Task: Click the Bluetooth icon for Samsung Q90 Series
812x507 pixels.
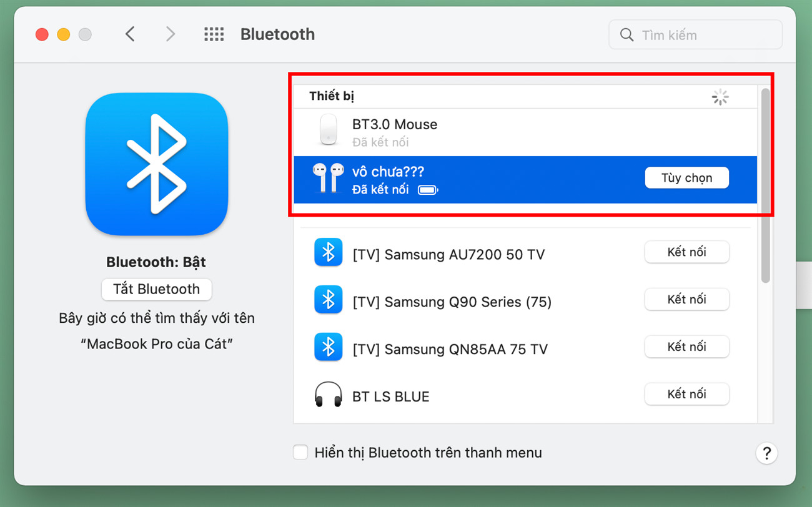Action: [328, 300]
